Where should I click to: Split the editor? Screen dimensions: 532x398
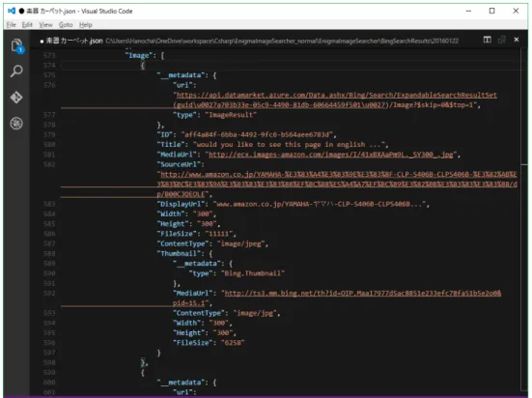[x=488, y=40]
